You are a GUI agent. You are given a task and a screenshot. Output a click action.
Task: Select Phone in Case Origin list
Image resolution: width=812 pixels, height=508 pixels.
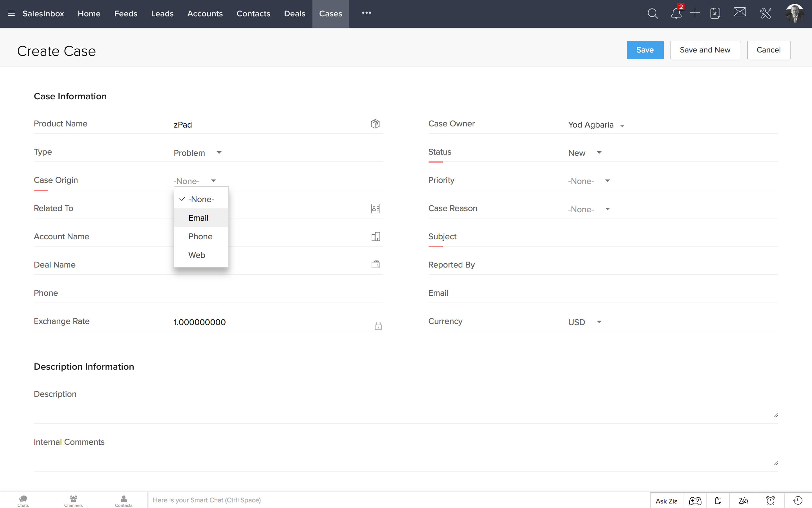tap(201, 237)
